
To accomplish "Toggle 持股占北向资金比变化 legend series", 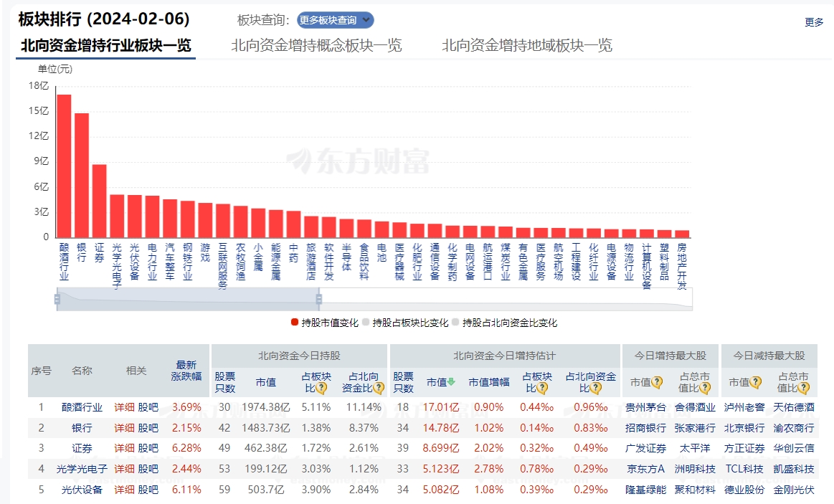I will [504, 323].
